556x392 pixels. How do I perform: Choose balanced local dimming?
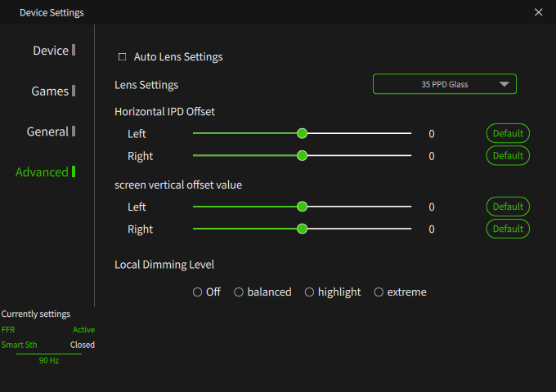tap(239, 292)
